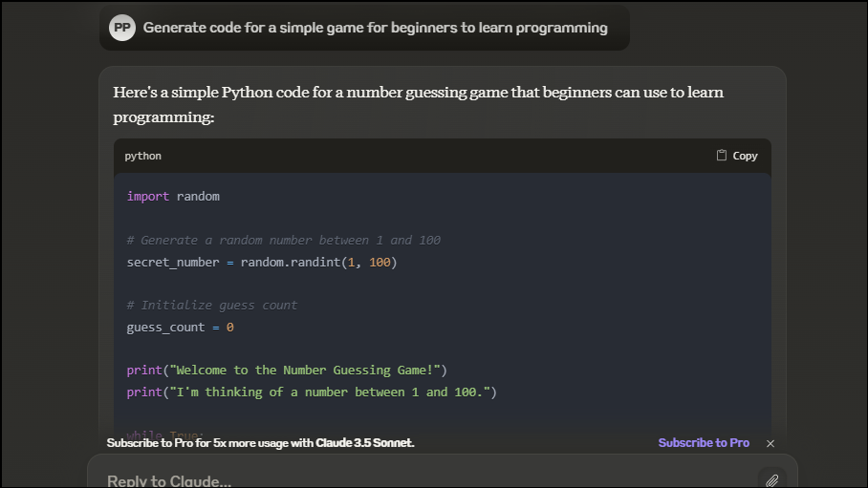Select the user prompt about generating game code
868x488 pixels.
(375, 28)
